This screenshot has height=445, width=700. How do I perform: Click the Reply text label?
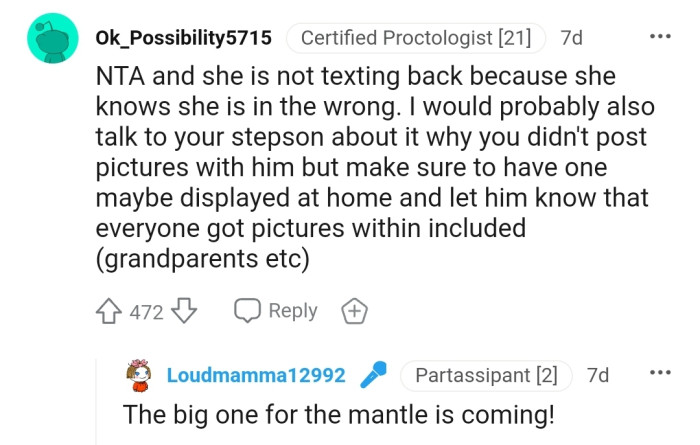293,311
